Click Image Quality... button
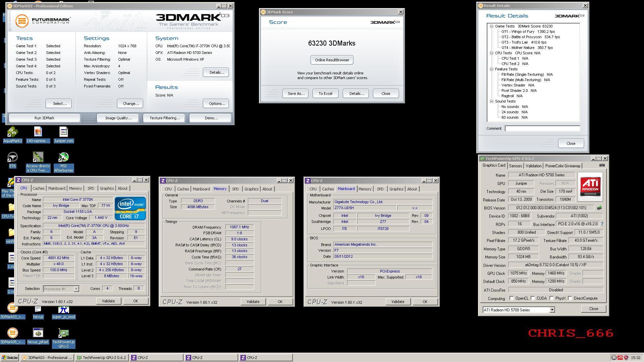This screenshot has width=644, height=362. [118, 118]
